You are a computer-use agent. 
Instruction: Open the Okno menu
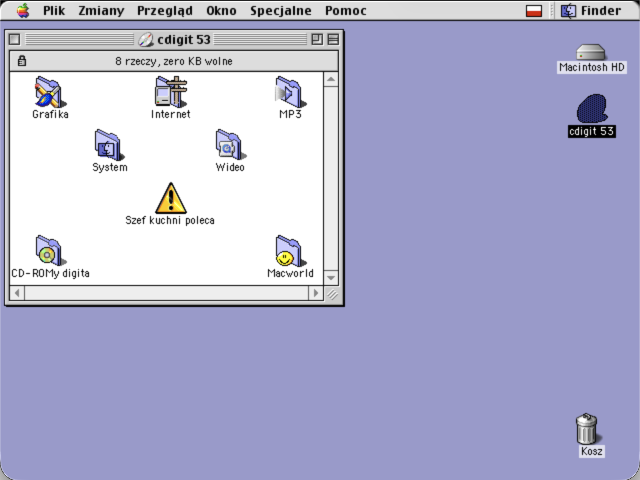point(221,11)
